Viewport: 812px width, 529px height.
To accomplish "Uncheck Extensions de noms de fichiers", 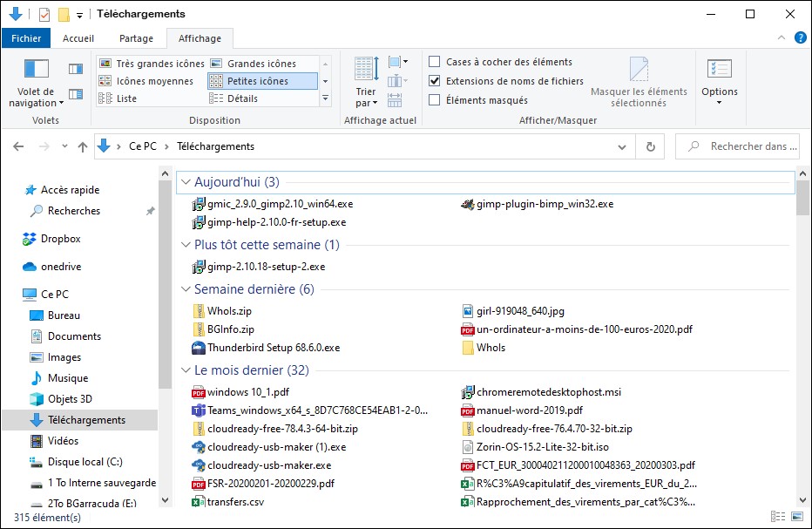I will click(435, 81).
